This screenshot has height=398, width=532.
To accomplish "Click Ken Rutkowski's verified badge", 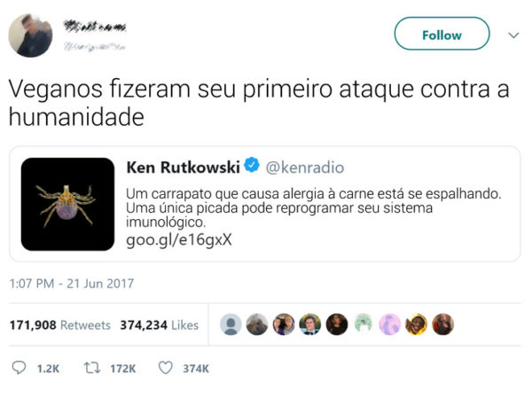I will pos(252,165).
